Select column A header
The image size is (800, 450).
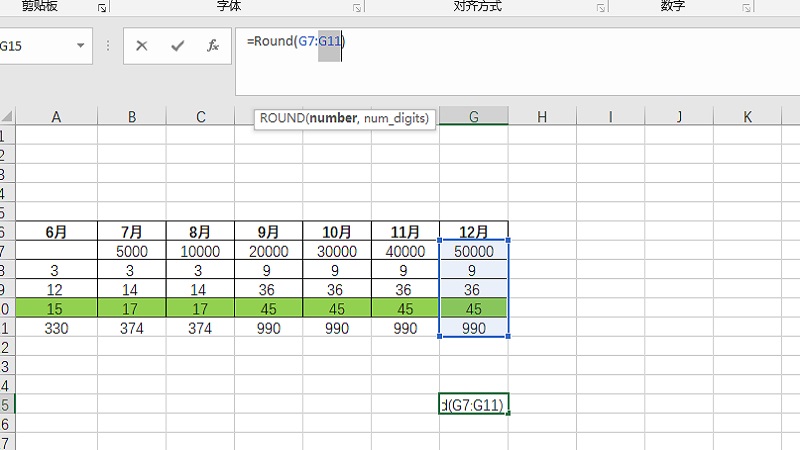(x=56, y=117)
